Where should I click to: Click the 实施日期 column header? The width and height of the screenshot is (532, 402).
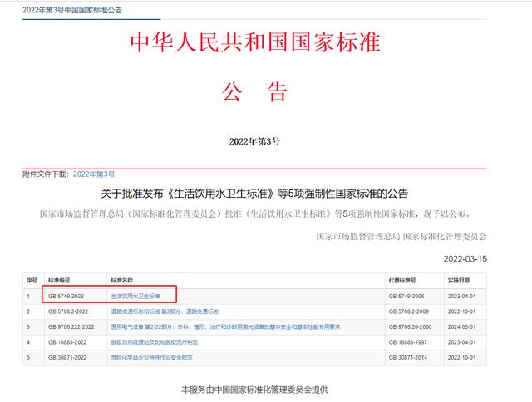(458, 280)
